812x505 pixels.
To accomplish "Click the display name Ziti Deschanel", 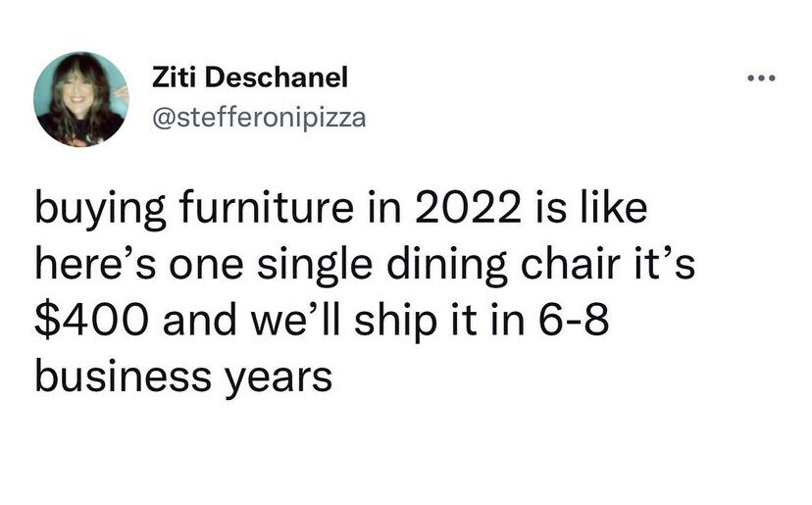I will (x=250, y=77).
